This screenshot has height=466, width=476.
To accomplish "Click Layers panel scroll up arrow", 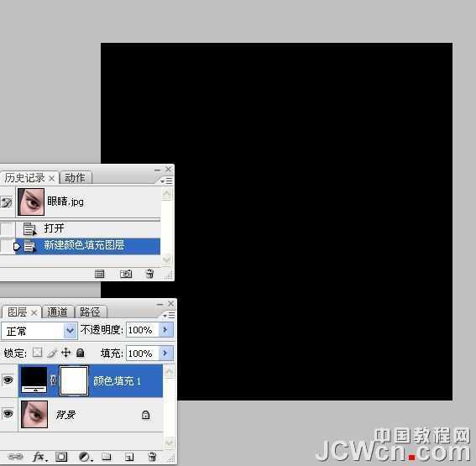I will coord(169,371).
